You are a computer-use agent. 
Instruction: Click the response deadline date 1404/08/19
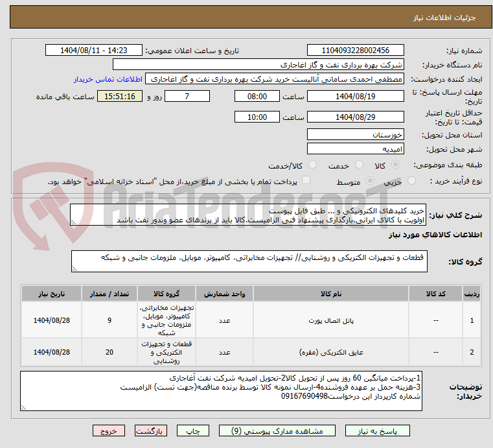point(355,96)
